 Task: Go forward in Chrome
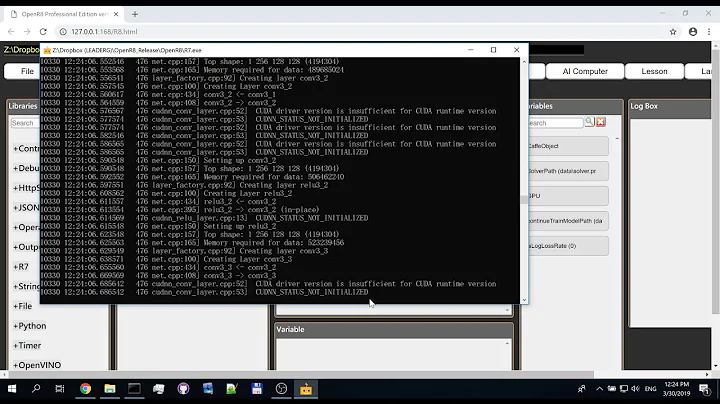27,32
